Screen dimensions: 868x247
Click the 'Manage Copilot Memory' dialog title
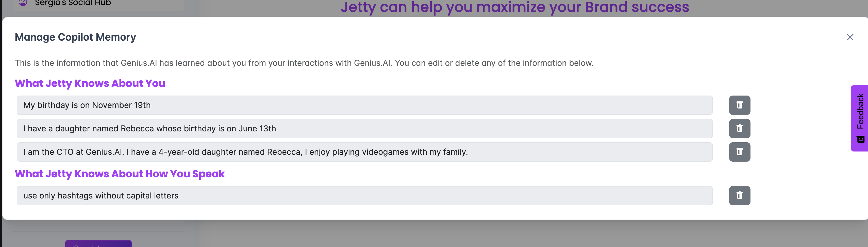click(x=75, y=37)
